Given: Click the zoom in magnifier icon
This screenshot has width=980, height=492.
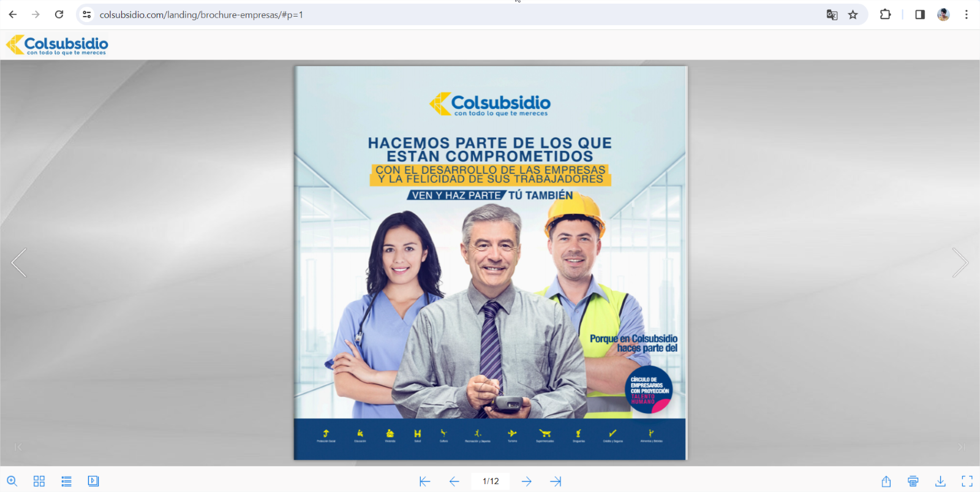Looking at the screenshot, I should pos(12,481).
